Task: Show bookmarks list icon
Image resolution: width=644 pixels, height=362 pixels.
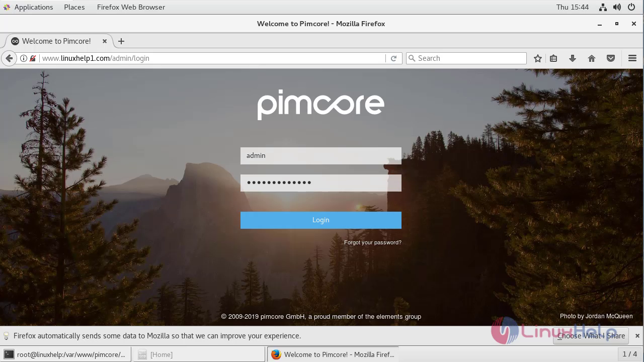Action: tap(553, 58)
